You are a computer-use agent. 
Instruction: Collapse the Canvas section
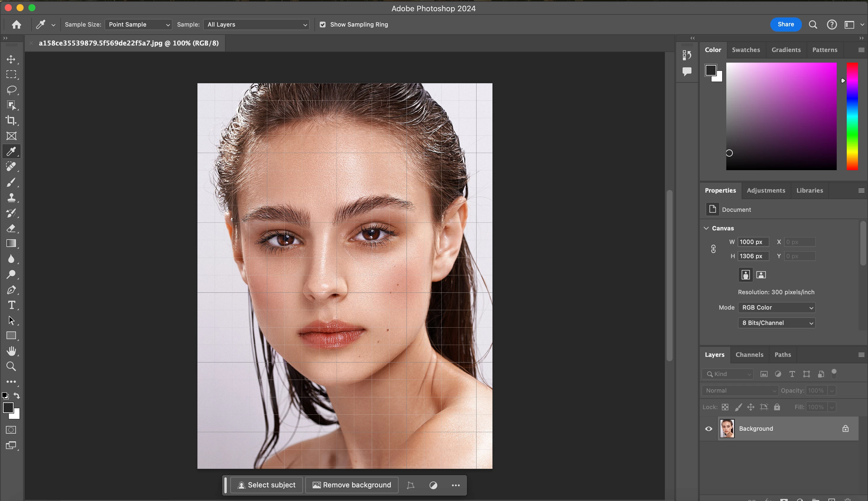point(706,228)
